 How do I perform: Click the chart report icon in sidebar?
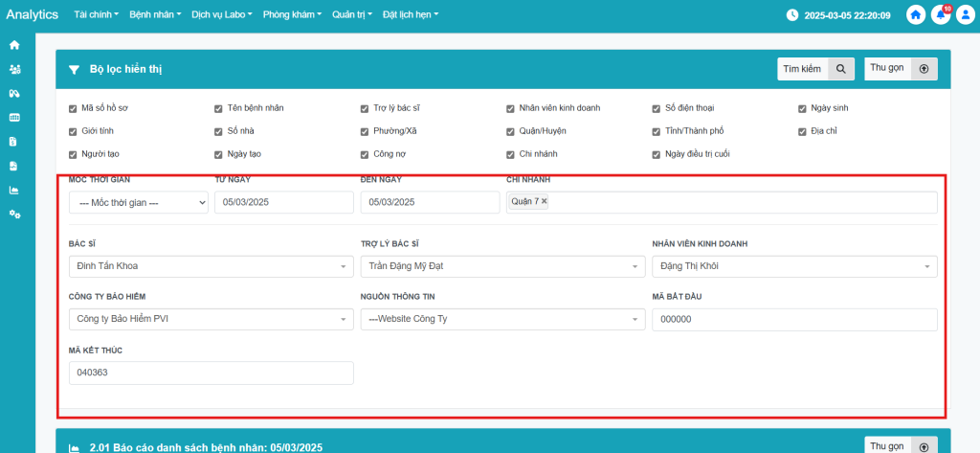14,190
